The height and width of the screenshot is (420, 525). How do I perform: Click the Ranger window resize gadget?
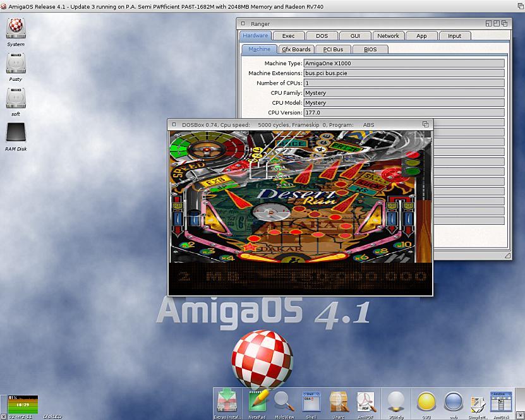(x=508, y=256)
